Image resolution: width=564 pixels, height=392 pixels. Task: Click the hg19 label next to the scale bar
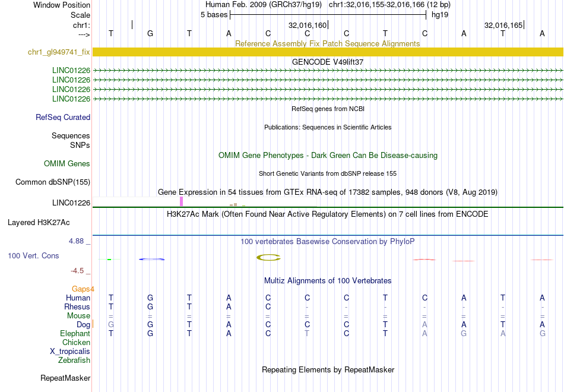440,15
